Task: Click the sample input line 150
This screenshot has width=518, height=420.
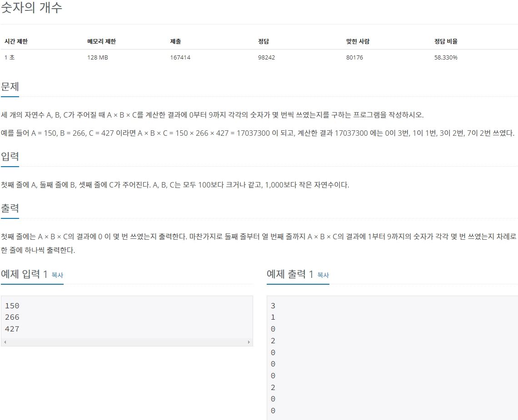Action: (12, 306)
